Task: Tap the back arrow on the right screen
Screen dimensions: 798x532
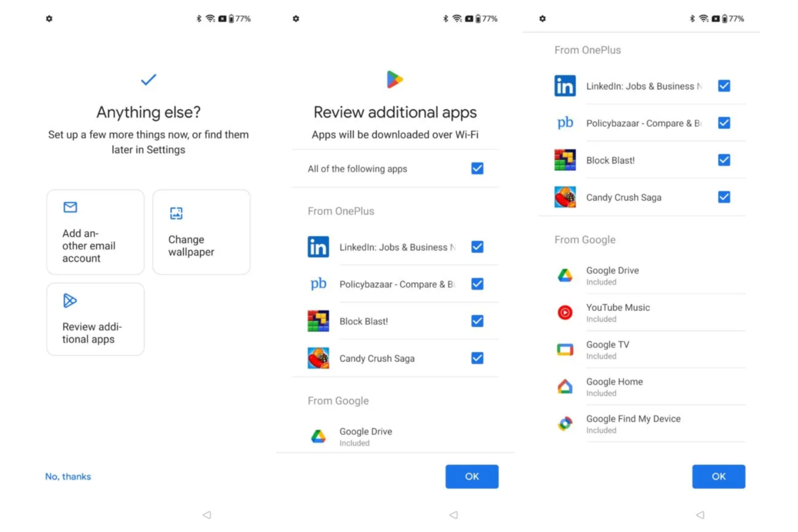Action: (x=700, y=515)
